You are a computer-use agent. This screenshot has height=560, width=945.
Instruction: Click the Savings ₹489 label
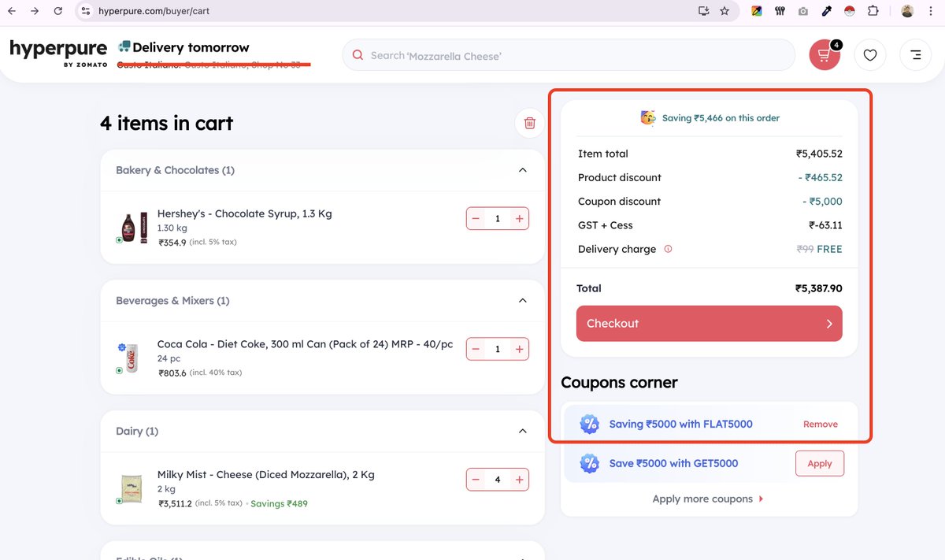[279, 503]
